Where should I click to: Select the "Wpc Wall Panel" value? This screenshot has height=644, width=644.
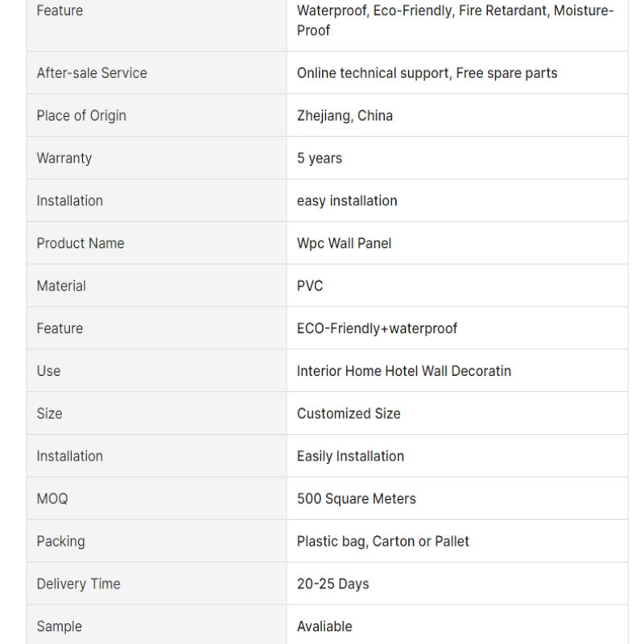point(344,243)
